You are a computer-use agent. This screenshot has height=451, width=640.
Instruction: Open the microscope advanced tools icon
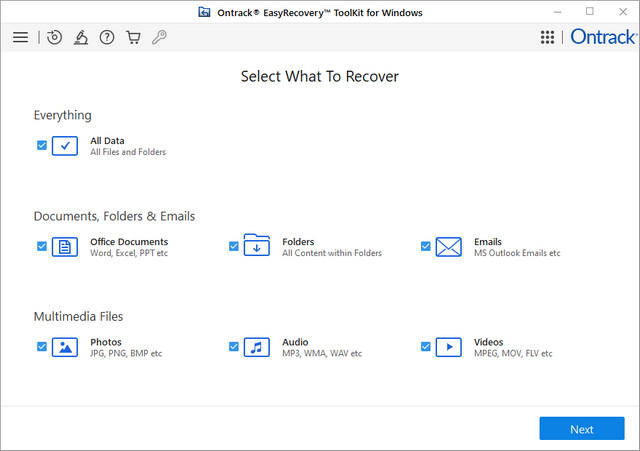click(x=80, y=37)
